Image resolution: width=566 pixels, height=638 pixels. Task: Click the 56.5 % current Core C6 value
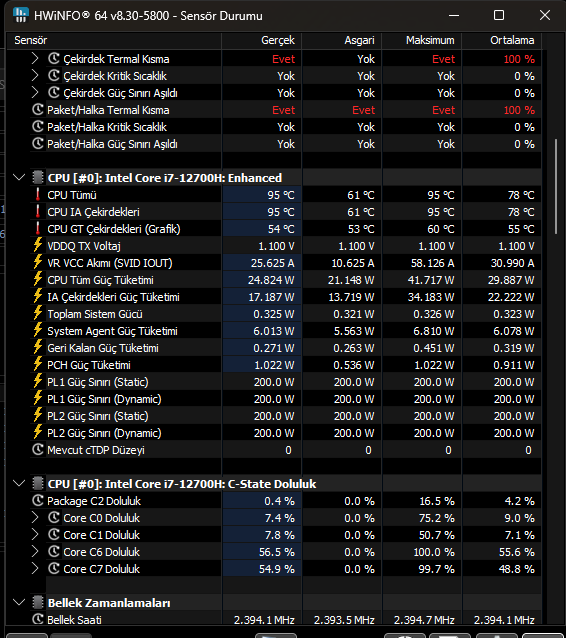[x=277, y=552]
